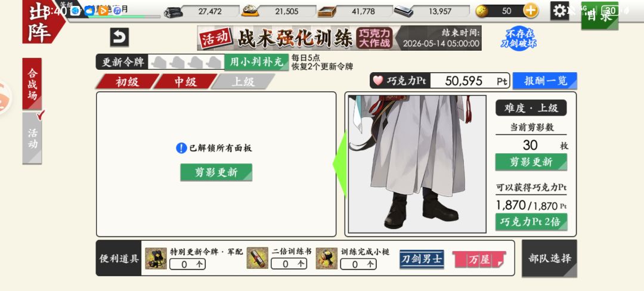
Task: Click 用小判补充 refill button
Action: pyautogui.click(x=256, y=62)
